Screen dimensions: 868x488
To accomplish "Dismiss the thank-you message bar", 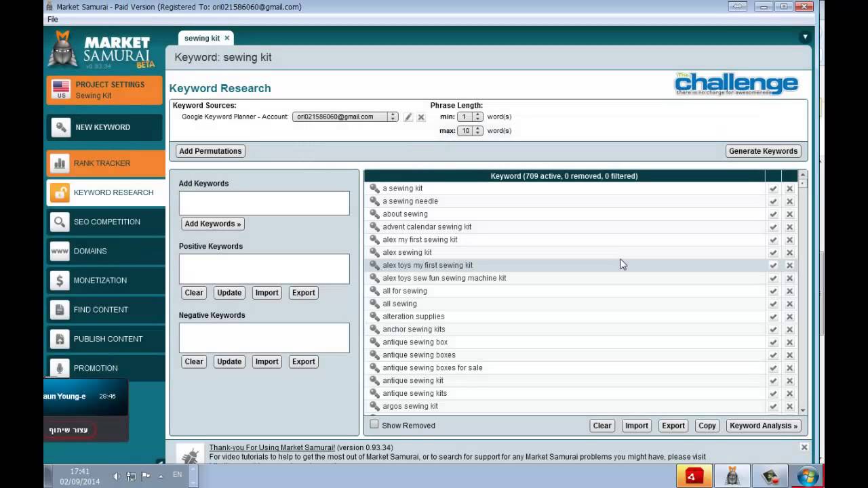I will click(x=804, y=447).
